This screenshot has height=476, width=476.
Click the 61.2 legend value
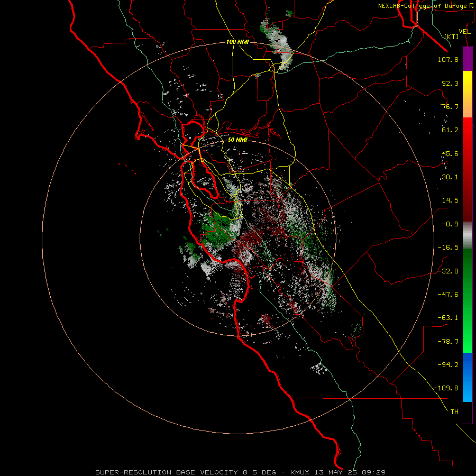450,130
